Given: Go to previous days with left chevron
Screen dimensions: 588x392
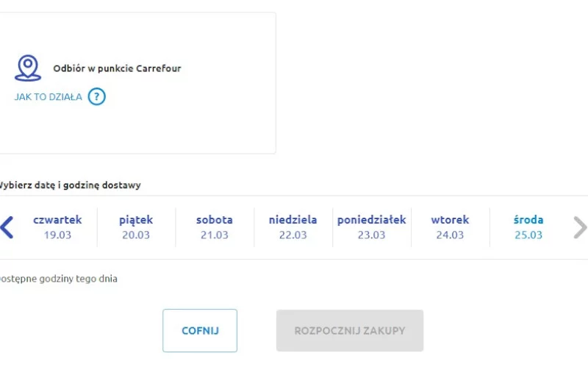Looking at the screenshot, I should [7, 227].
